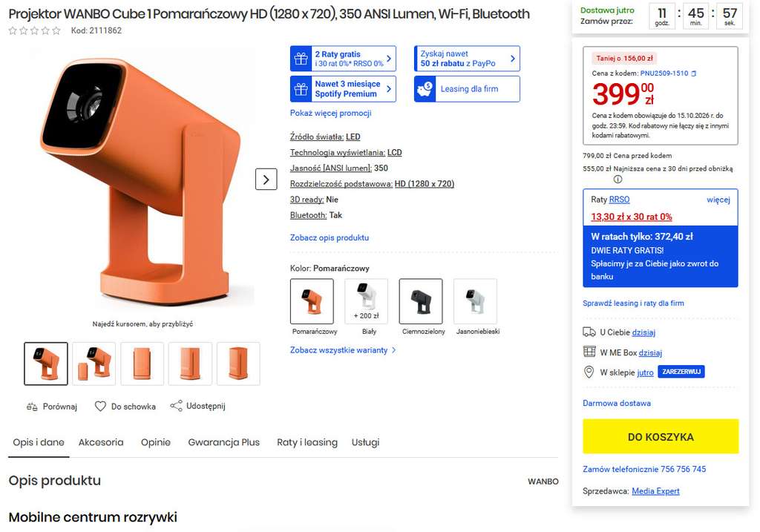
Task: Select second product thumbnail with box
Action: [94, 364]
